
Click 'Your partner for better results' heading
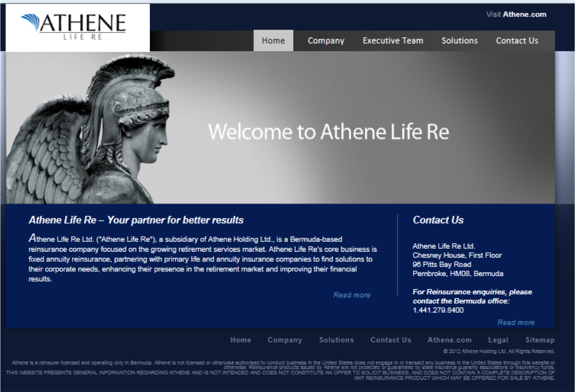[x=136, y=220]
